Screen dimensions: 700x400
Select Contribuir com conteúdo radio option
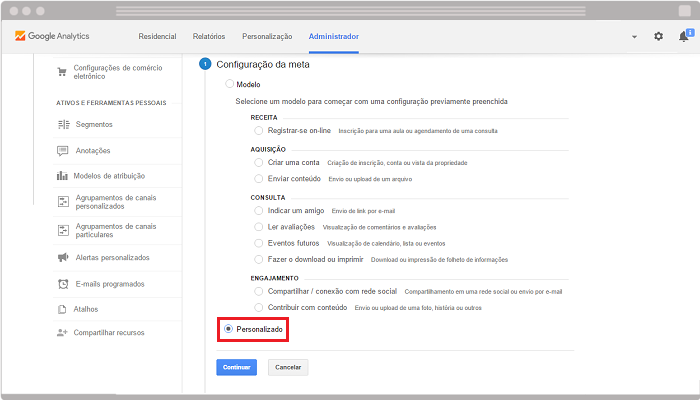tap(258, 308)
